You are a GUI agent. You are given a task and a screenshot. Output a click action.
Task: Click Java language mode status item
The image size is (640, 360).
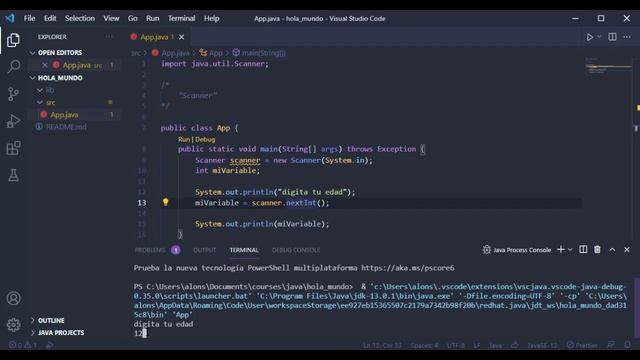click(x=496, y=345)
